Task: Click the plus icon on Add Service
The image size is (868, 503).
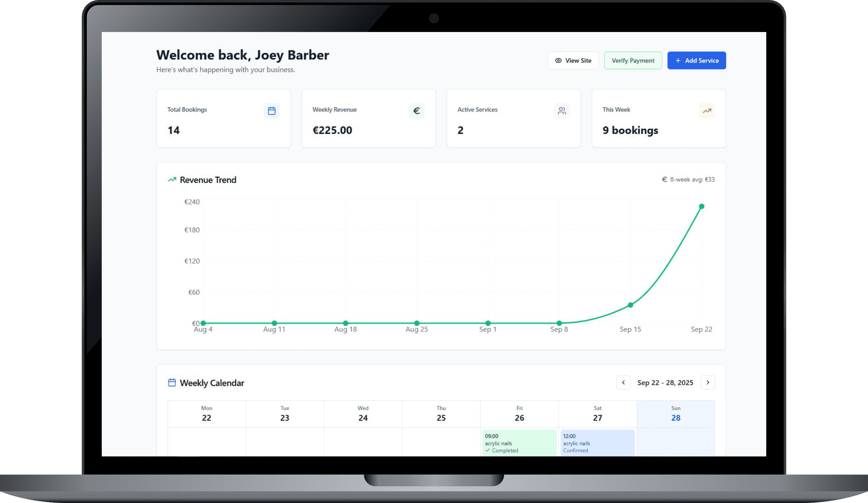Action: tap(678, 60)
